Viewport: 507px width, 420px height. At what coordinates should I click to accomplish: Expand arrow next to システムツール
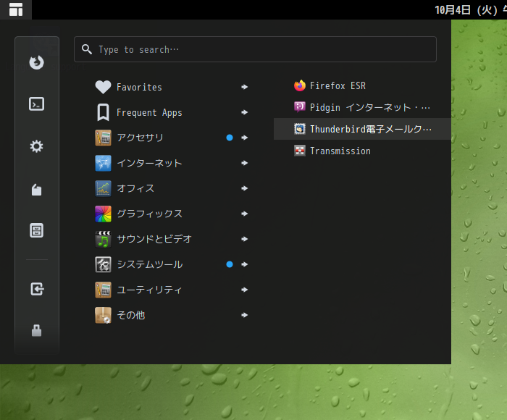245,264
